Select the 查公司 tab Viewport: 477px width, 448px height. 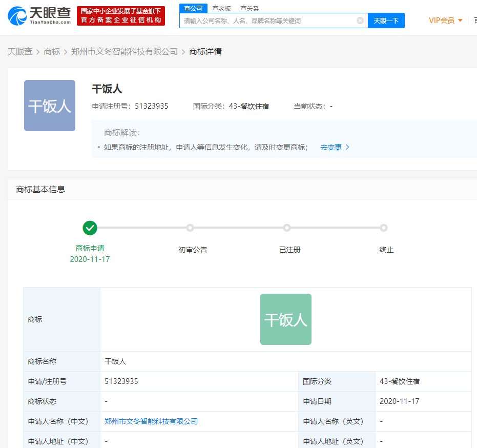click(192, 8)
